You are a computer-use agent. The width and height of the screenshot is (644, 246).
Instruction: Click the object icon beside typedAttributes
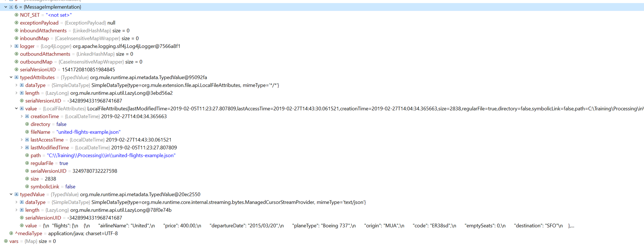click(16, 78)
